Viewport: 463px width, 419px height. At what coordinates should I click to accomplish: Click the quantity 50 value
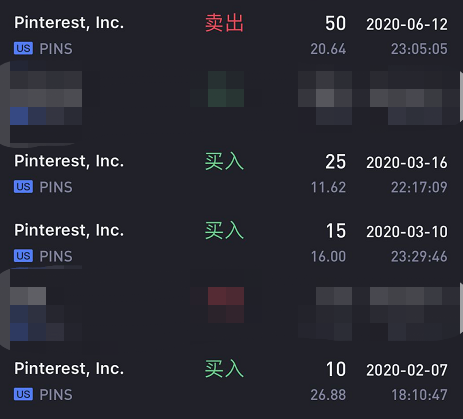(336, 24)
